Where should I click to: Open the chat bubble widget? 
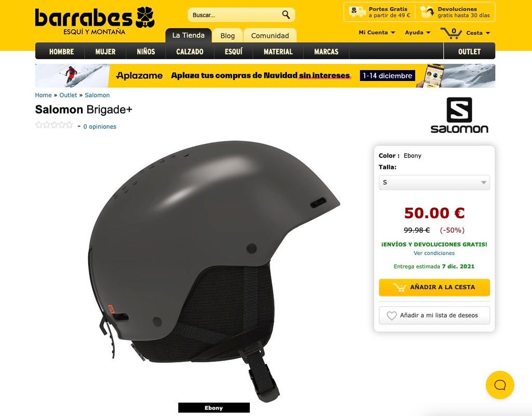point(500,385)
